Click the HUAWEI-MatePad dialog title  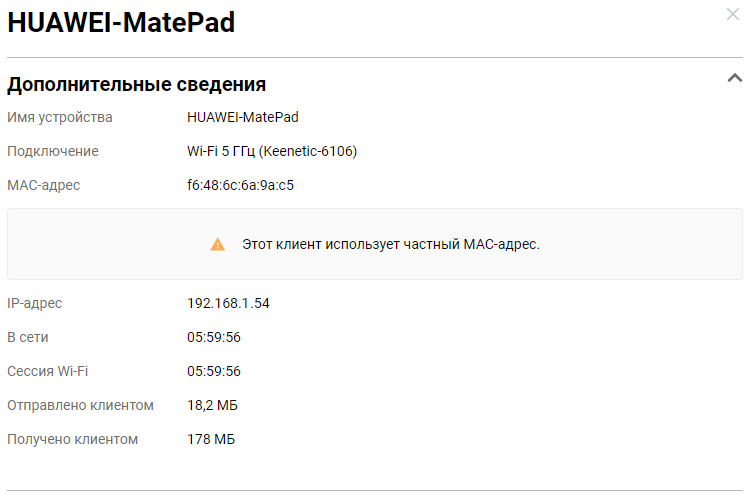tap(121, 23)
